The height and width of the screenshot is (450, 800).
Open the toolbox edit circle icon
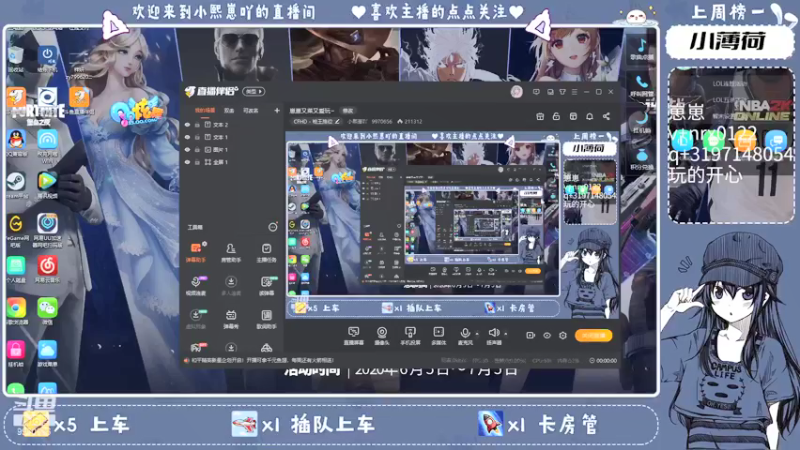273,227
